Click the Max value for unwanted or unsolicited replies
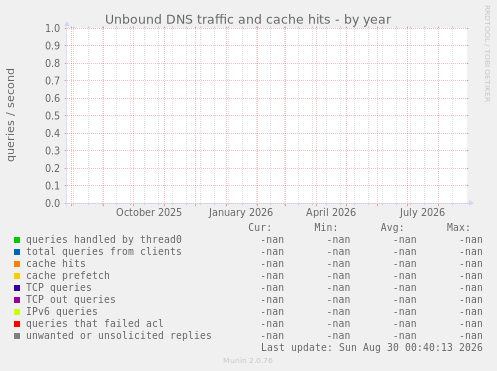The image size is (497, 371). coord(471,336)
